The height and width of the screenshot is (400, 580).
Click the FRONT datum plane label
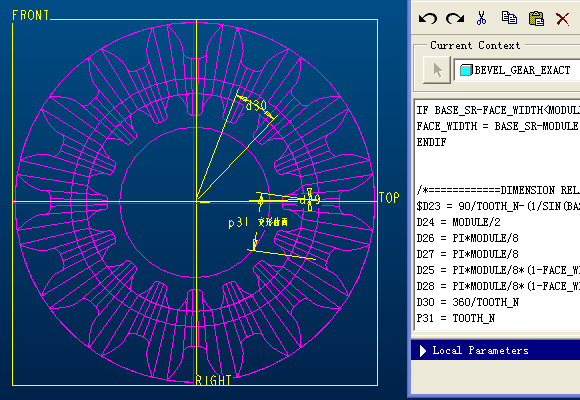coord(31,15)
